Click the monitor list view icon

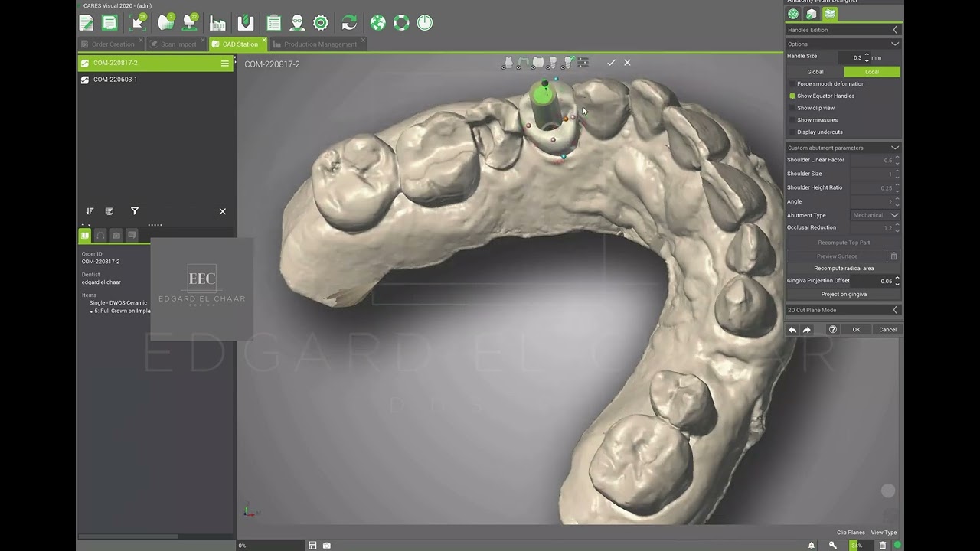109,211
